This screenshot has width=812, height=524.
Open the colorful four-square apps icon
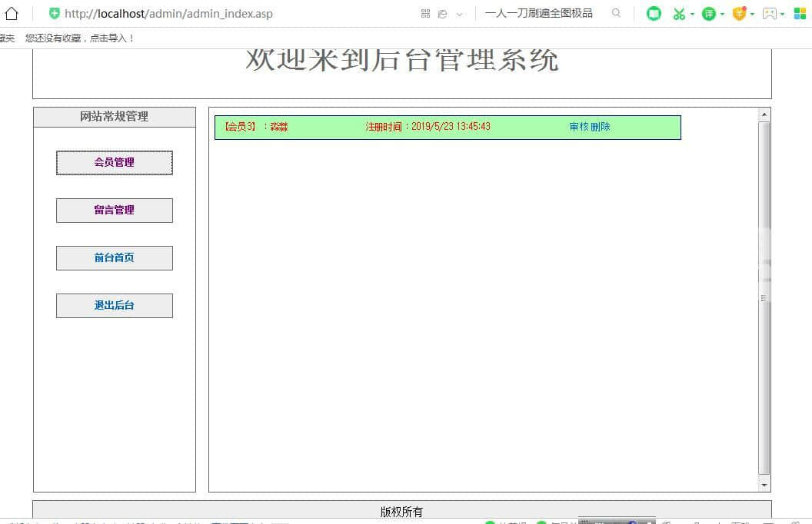(x=800, y=13)
